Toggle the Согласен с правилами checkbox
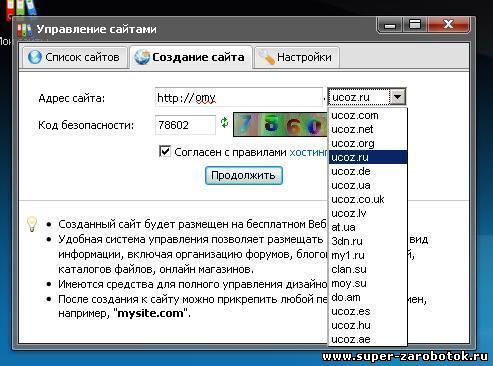 tap(165, 152)
